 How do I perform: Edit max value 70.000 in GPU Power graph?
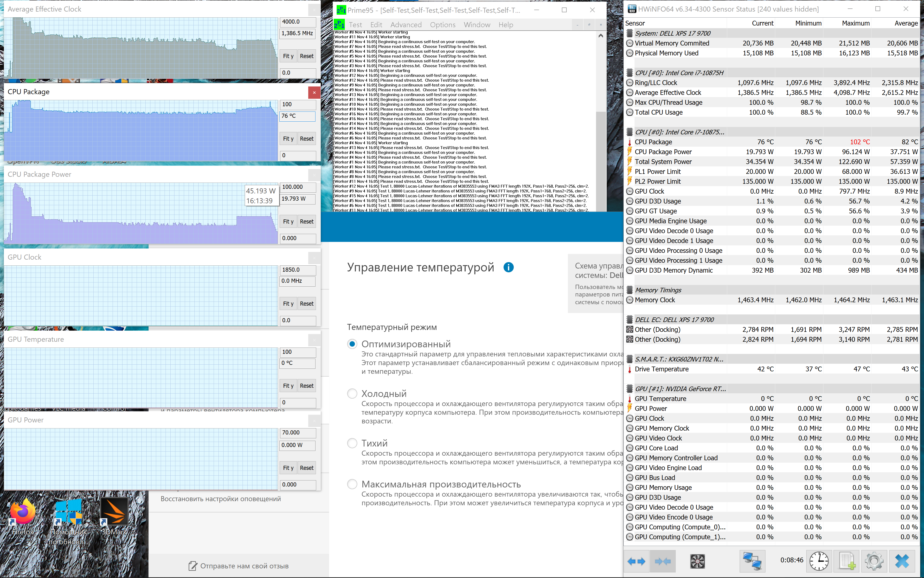pos(298,433)
